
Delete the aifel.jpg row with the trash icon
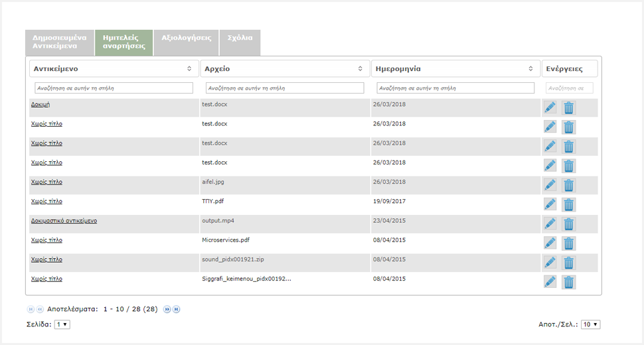pyautogui.click(x=569, y=185)
